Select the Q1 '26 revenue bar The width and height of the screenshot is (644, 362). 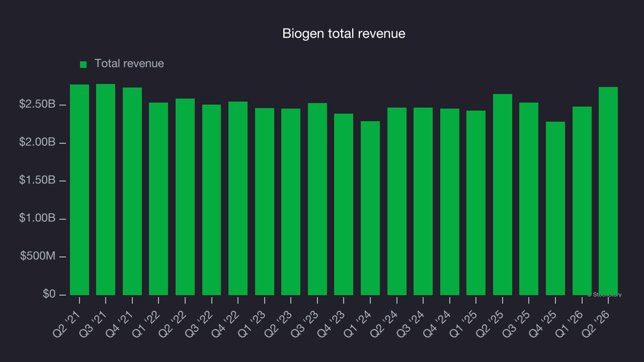point(582,201)
